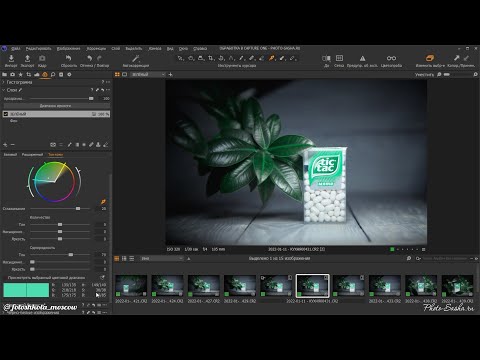
Task: Open the Color tool tab with orange circle
Action: 45,74
